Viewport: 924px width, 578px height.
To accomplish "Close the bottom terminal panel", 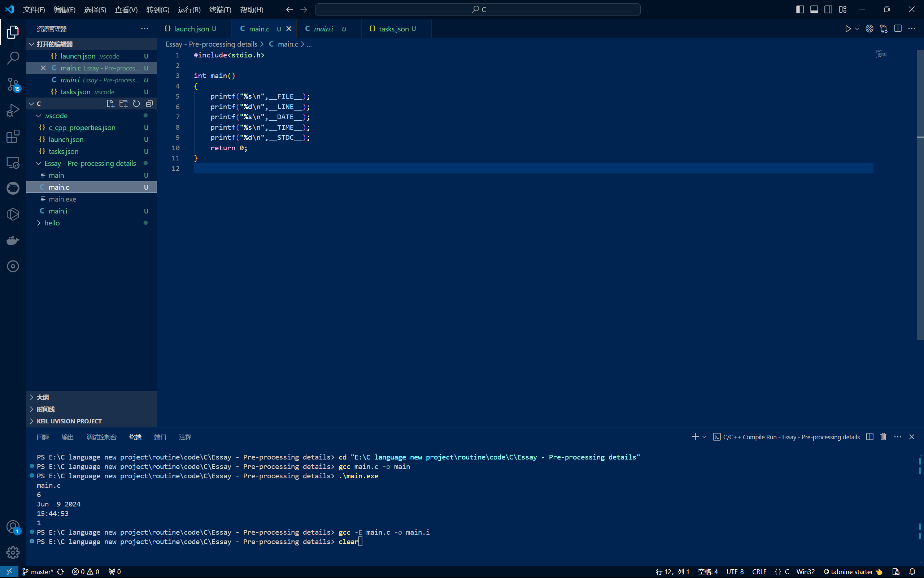I will [912, 436].
